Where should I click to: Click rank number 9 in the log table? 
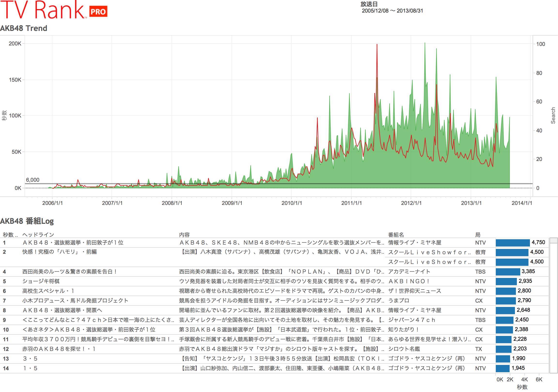click(4, 320)
